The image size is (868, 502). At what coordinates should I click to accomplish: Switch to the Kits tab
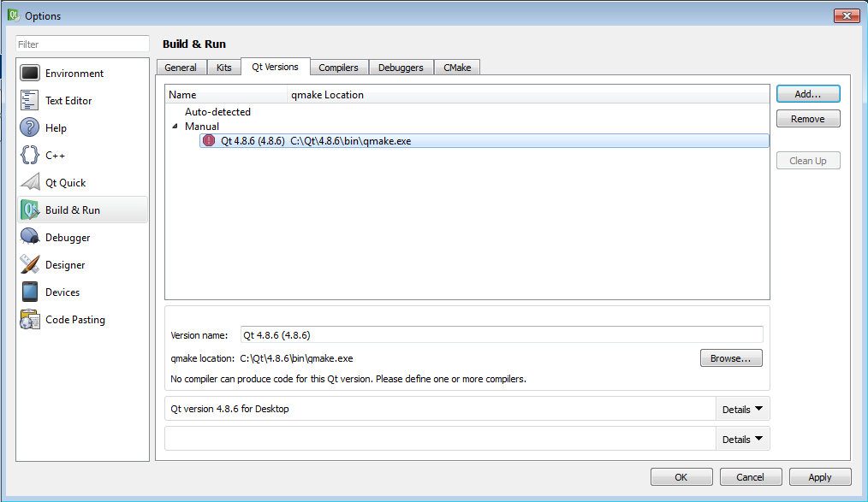point(223,68)
